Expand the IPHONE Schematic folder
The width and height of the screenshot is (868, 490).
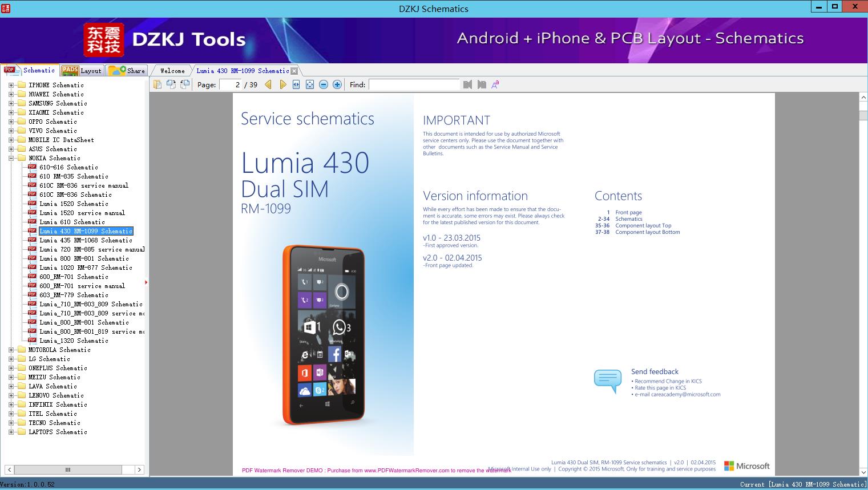(11, 85)
